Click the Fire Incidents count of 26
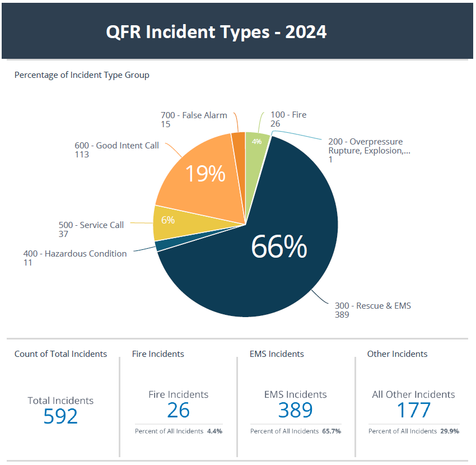 coord(178,410)
